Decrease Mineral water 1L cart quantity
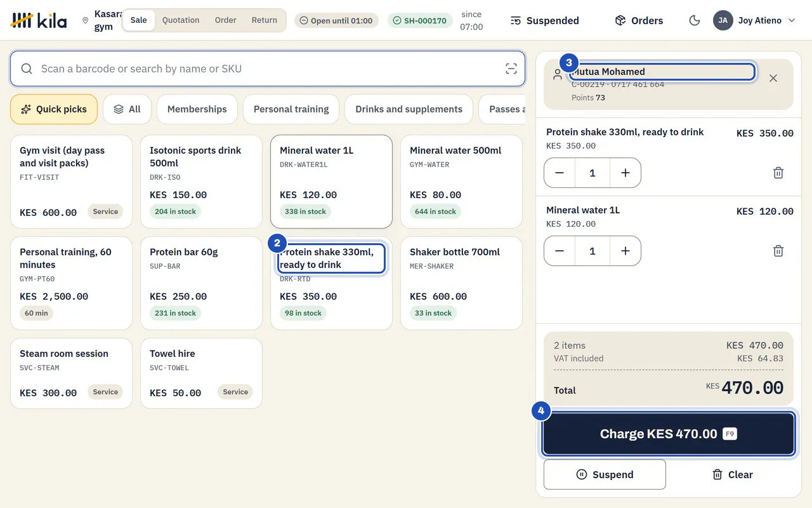 click(x=560, y=251)
